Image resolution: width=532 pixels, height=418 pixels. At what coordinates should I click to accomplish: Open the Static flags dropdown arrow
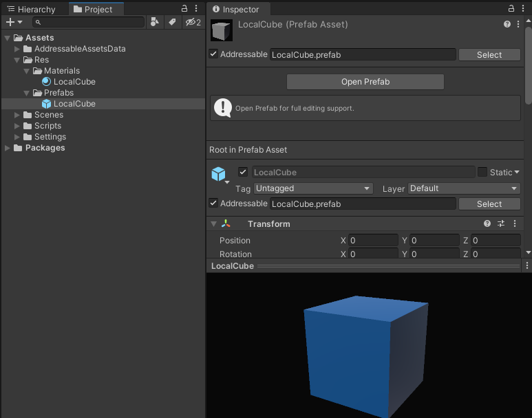517,172
